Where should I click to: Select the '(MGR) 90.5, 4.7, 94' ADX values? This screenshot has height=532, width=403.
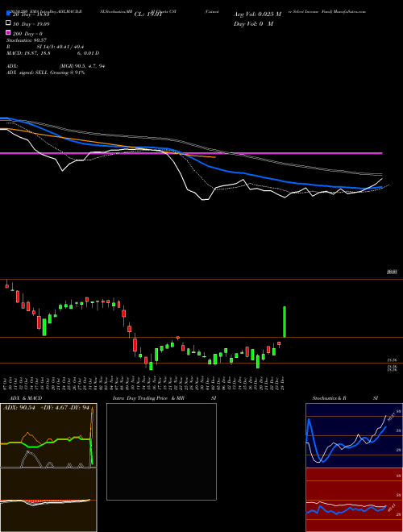[x=81, y=66]
